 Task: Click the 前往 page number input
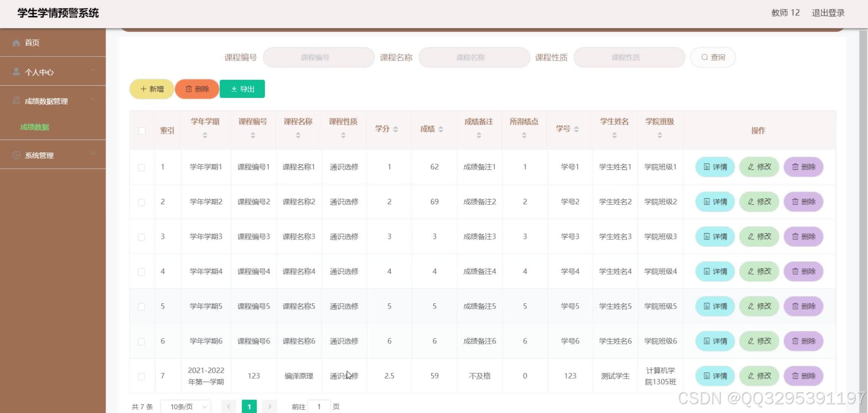pos(319,406)
